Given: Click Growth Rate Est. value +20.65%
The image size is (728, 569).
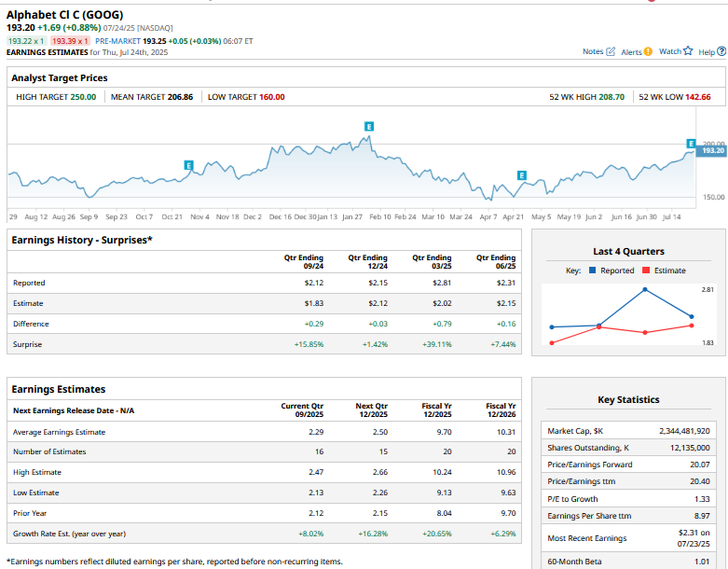Looking at the screenshot, I should point(437,534).
